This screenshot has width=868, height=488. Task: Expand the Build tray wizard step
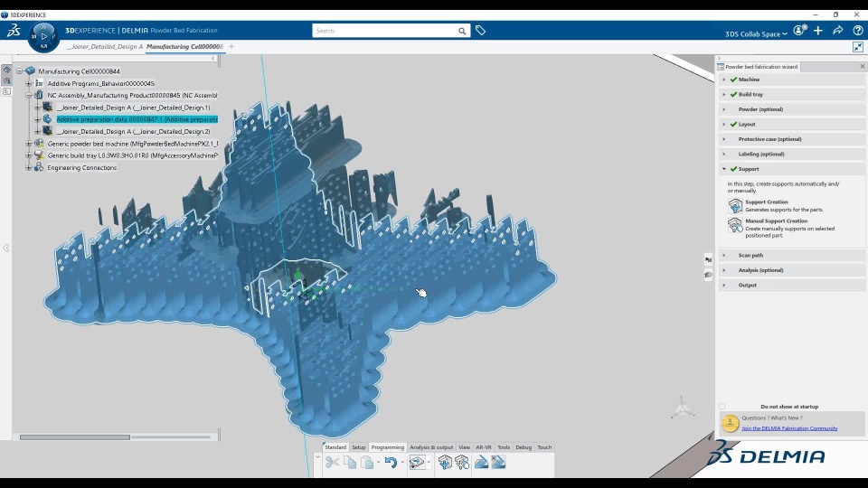pyautogui.click(x=724, y=95)
